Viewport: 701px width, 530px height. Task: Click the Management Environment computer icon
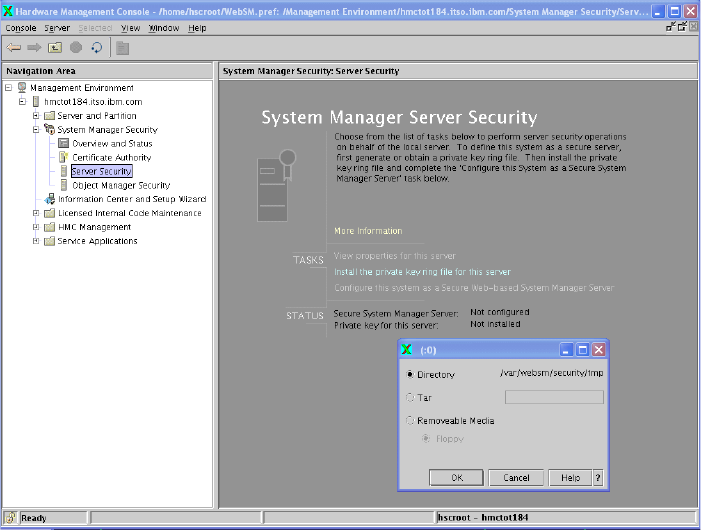coord(22,88)
